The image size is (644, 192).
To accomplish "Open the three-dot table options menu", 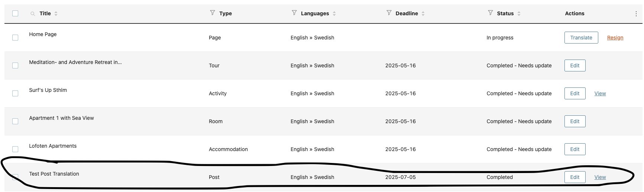I will pyautogui.click(x=636, y=13).
